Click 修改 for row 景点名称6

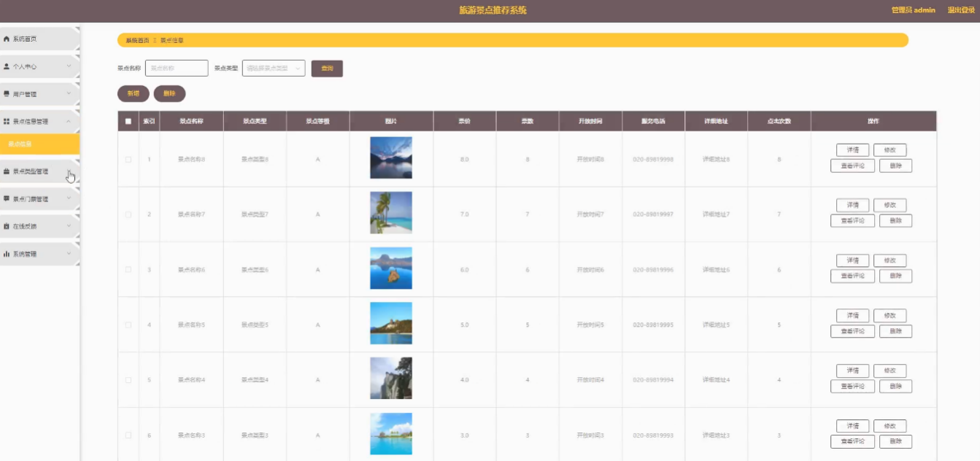(x=890, y=260)
